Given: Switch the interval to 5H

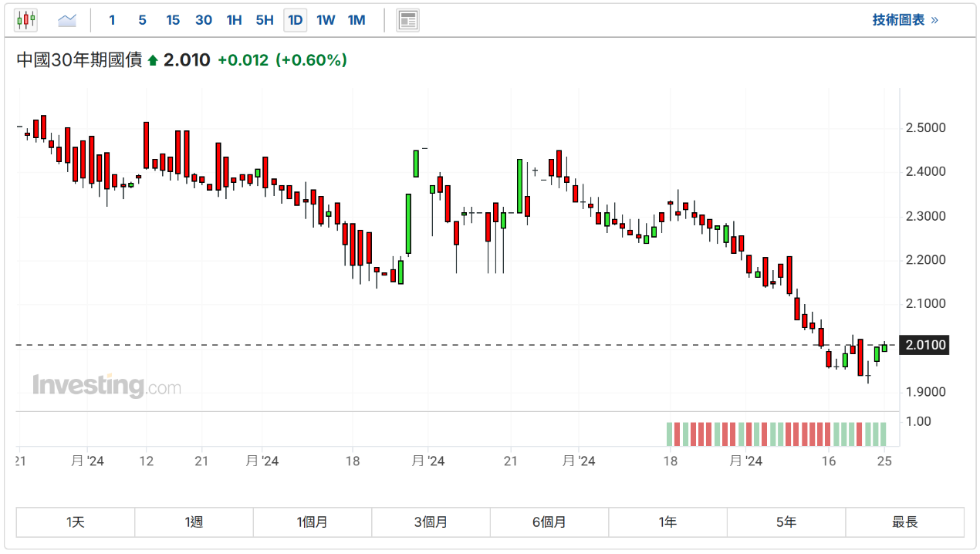Looking at the screenshot, I should (x=265, y=20).
